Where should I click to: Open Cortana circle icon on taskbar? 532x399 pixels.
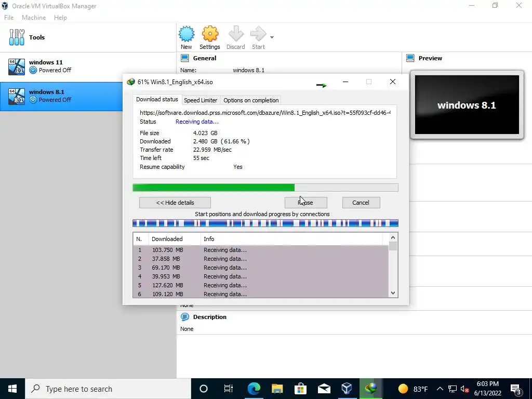pos(204,389)
